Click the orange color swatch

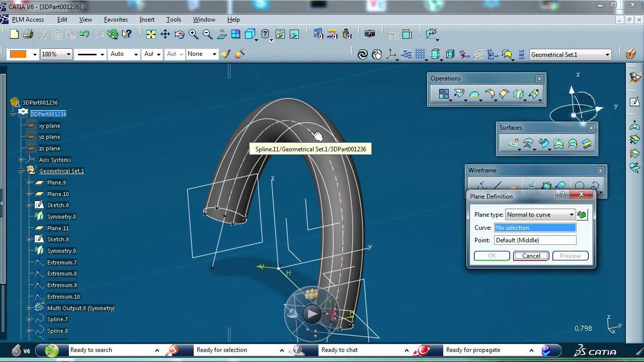18,54
